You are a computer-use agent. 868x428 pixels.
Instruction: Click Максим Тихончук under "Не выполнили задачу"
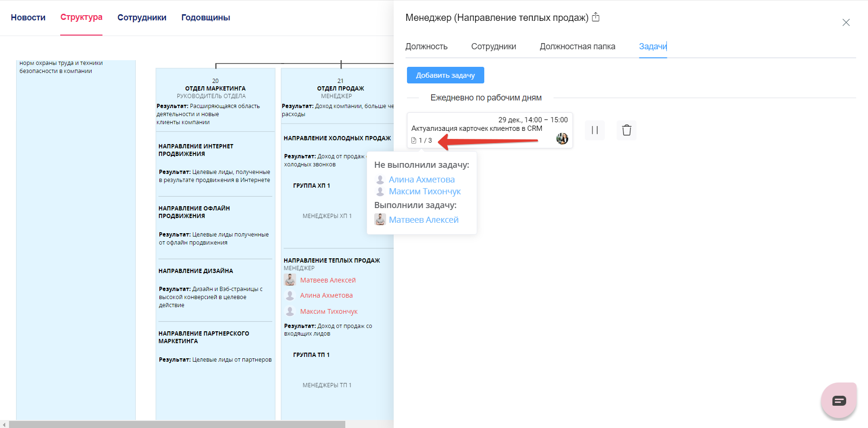coord(425,191)
